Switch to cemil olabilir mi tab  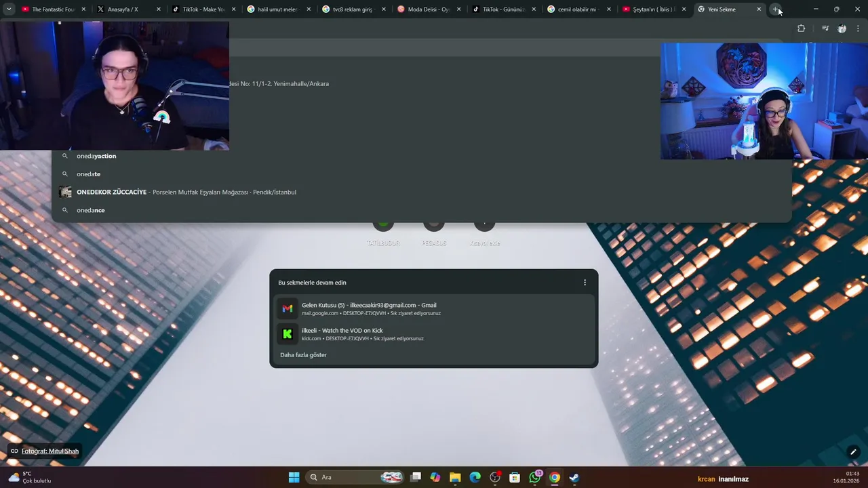pyautogui.click(x=578, y=9)
